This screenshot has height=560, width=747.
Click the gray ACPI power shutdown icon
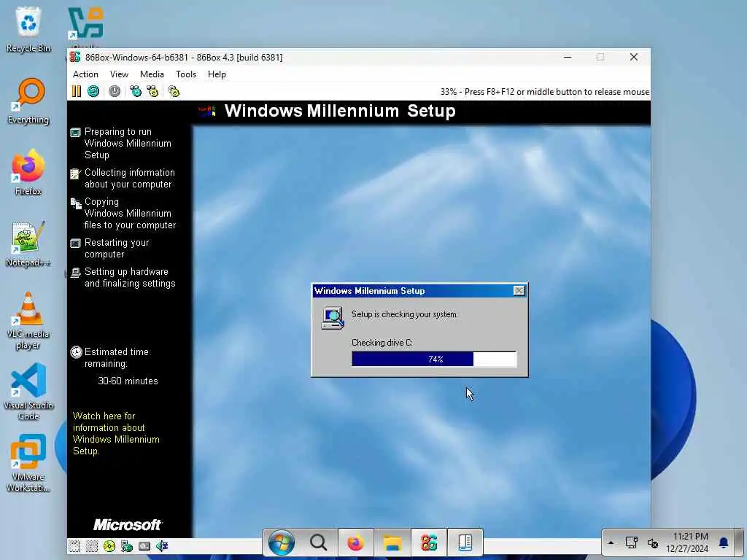point(115,91)
